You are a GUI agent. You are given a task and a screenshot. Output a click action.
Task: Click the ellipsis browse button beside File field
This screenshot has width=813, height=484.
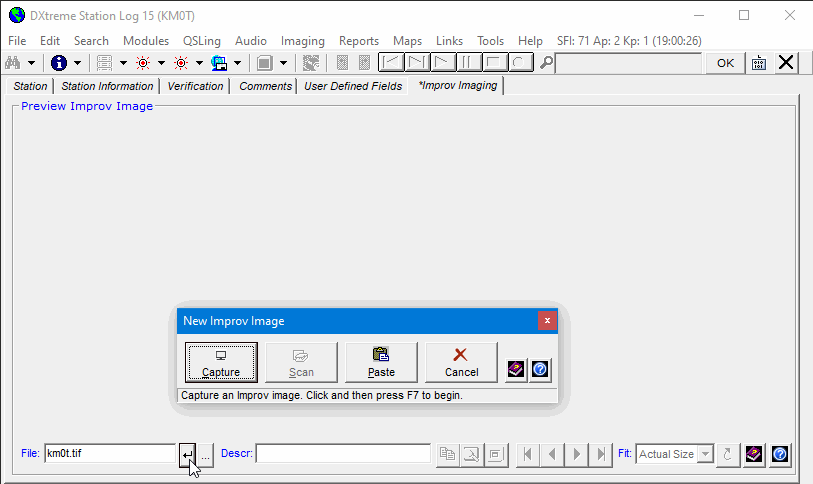point(205,455)
